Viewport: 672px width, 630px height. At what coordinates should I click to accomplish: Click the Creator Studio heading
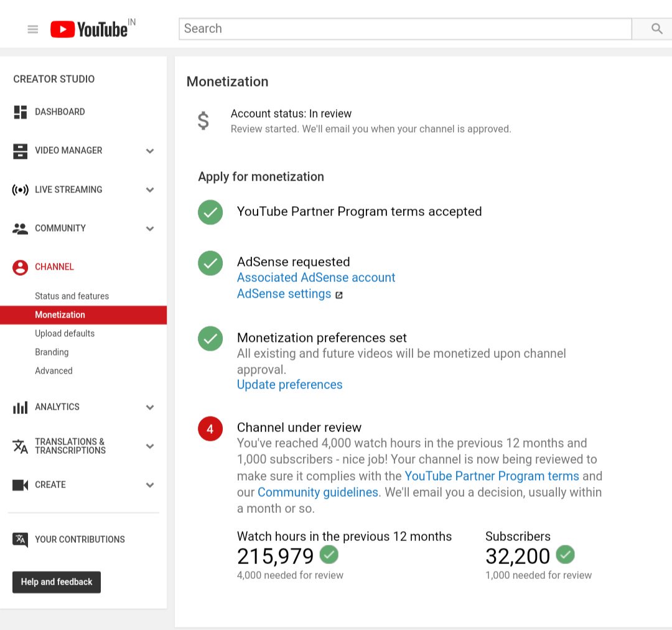pos(54,79)
